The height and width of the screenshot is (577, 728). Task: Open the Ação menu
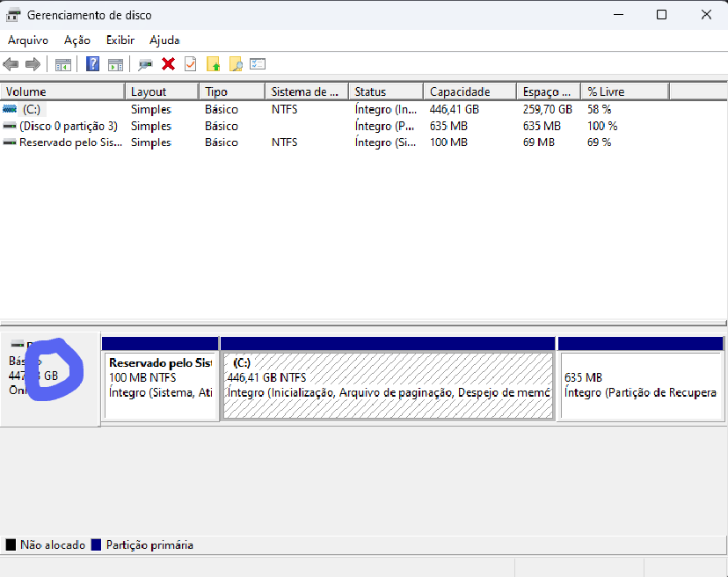[77, 40]
